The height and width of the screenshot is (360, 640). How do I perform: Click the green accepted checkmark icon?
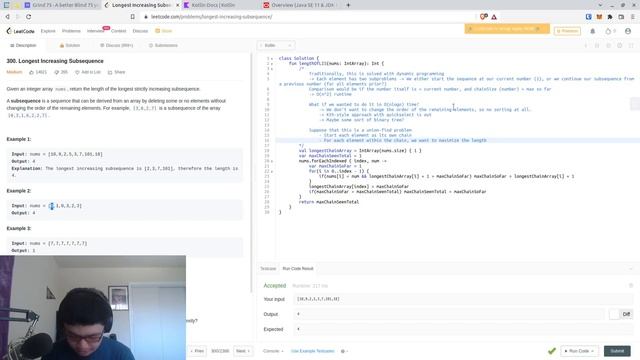(552, 351)
